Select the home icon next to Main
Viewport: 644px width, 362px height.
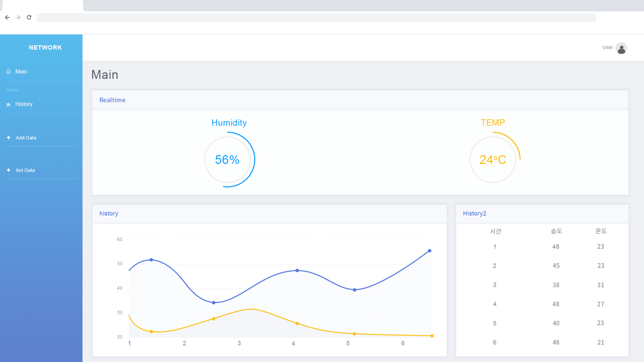pos(8,71)
